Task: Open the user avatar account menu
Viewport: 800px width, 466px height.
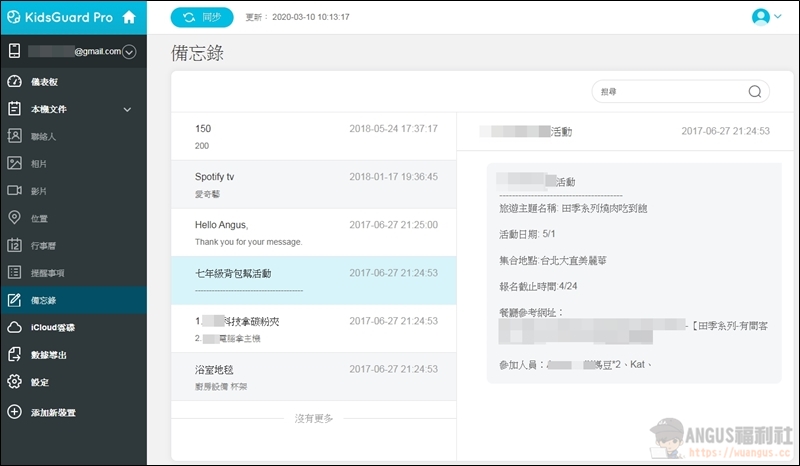Action: coord(762,17)
